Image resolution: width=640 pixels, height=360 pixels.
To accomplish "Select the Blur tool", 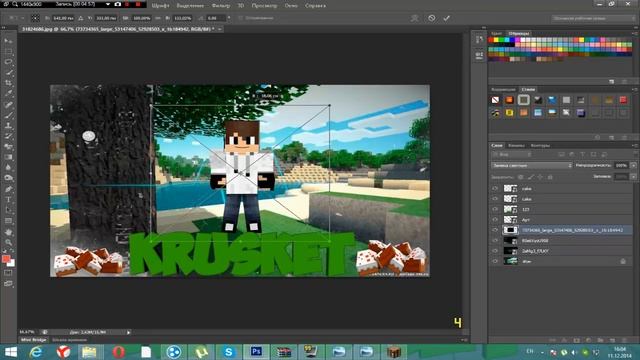I will (x=8, y=168).
